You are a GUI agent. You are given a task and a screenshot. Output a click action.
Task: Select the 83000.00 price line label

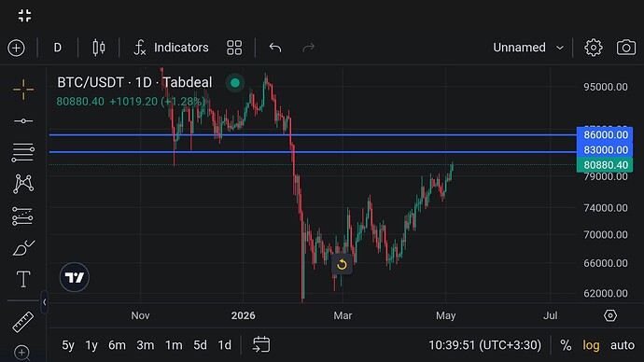(605, 150)
